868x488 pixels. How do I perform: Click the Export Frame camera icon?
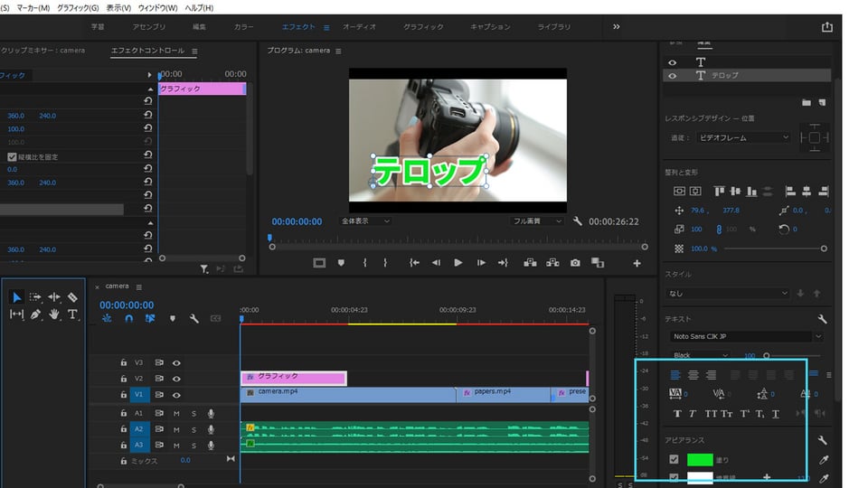[575, 263]
